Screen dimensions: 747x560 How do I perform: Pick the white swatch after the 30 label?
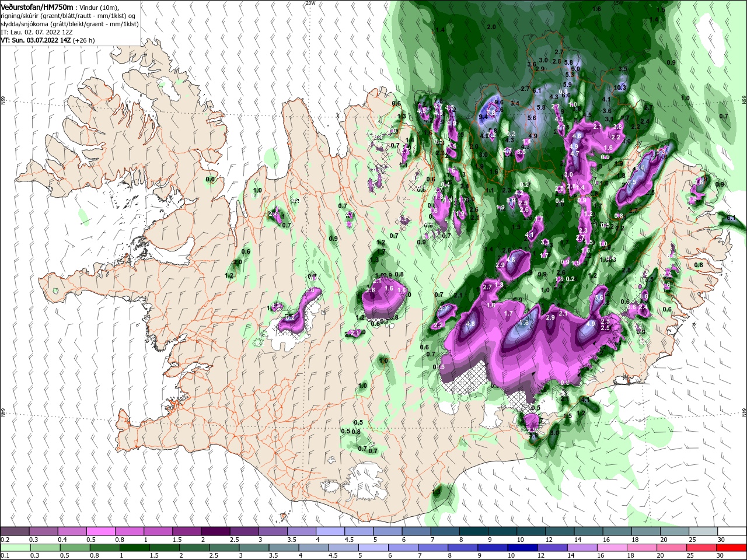pos(732,531)
